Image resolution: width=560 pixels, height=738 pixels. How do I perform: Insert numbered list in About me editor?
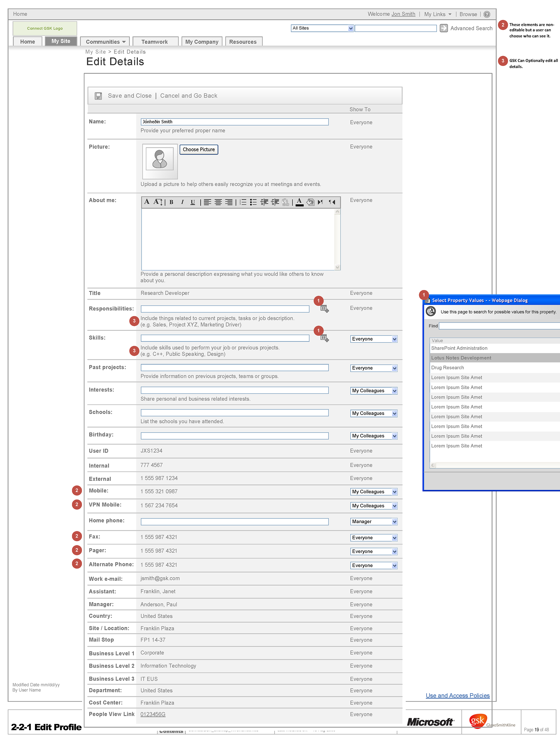[x=243, y=202]
